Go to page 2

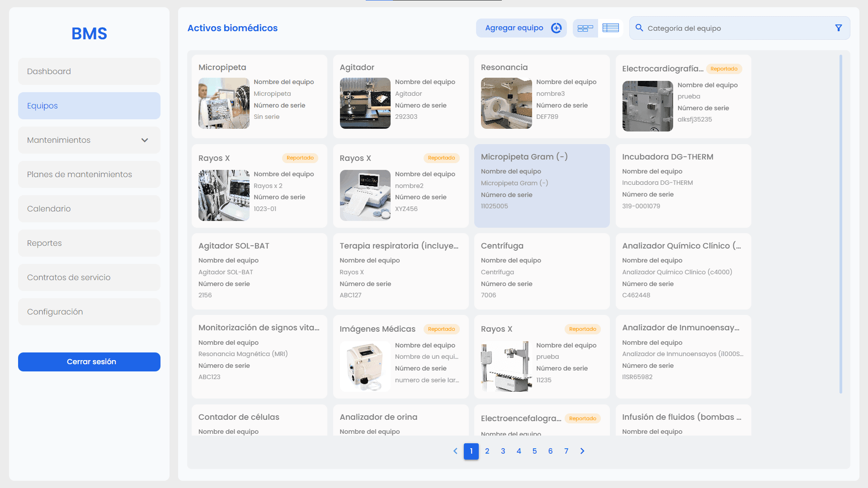pyautogui.click(x=487, y=451)
